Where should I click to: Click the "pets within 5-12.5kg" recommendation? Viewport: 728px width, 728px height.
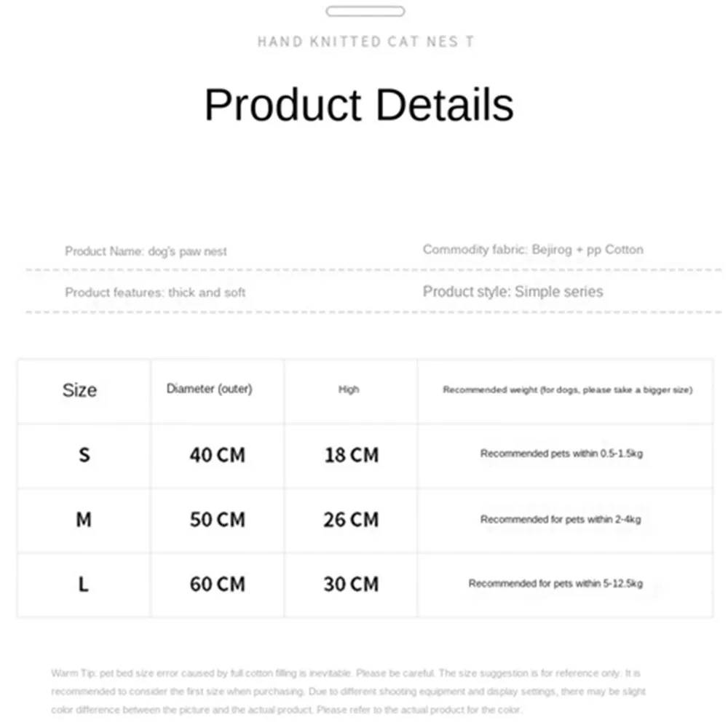[555, 584]
